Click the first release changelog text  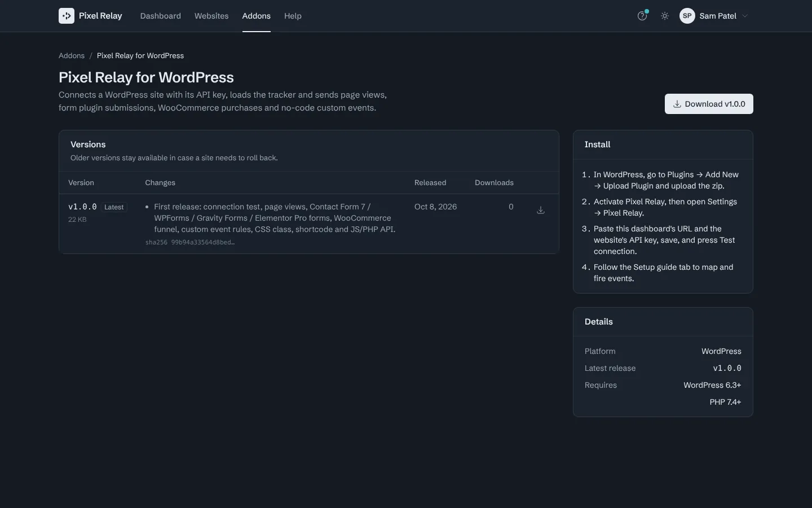click(x=275, y=218)
